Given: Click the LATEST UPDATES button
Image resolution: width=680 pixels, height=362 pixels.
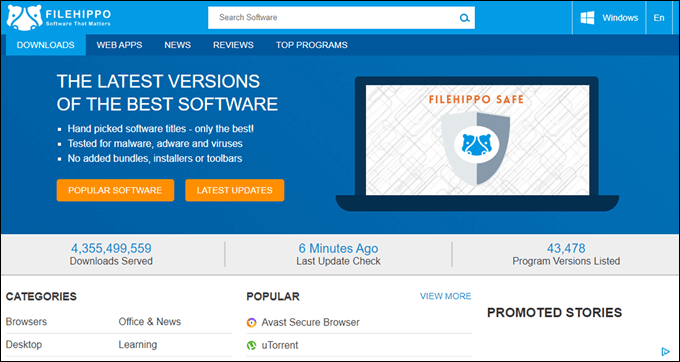Looking at the screenshot, I should (235, 190).
